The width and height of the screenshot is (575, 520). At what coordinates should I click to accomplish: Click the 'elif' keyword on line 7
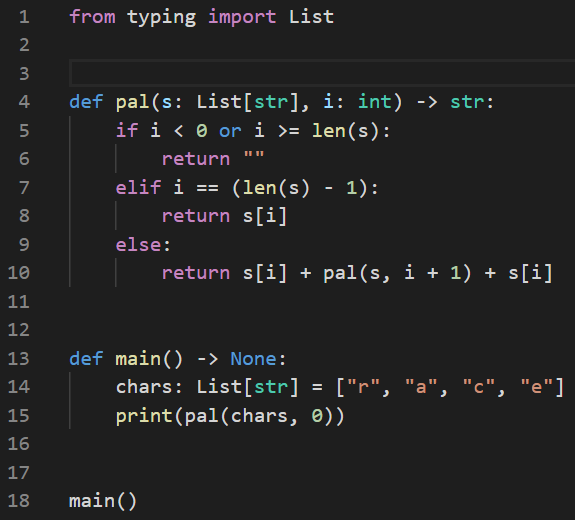(x=138, y=188)
